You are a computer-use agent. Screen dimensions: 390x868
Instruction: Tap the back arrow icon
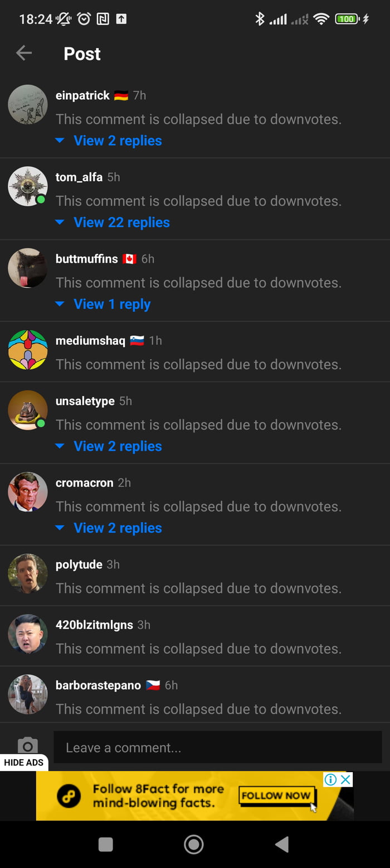pyautogui.click(x=24, y=54)
